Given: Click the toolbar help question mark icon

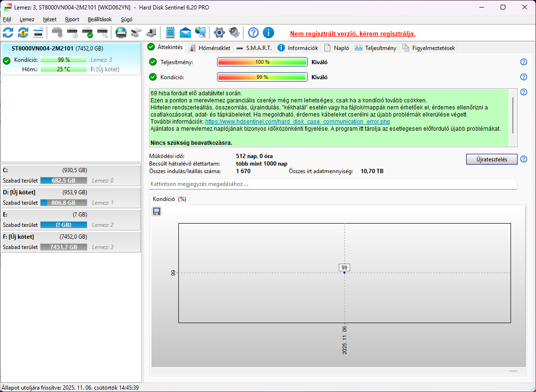Looking at the screenshot, I should coord(253,33).
